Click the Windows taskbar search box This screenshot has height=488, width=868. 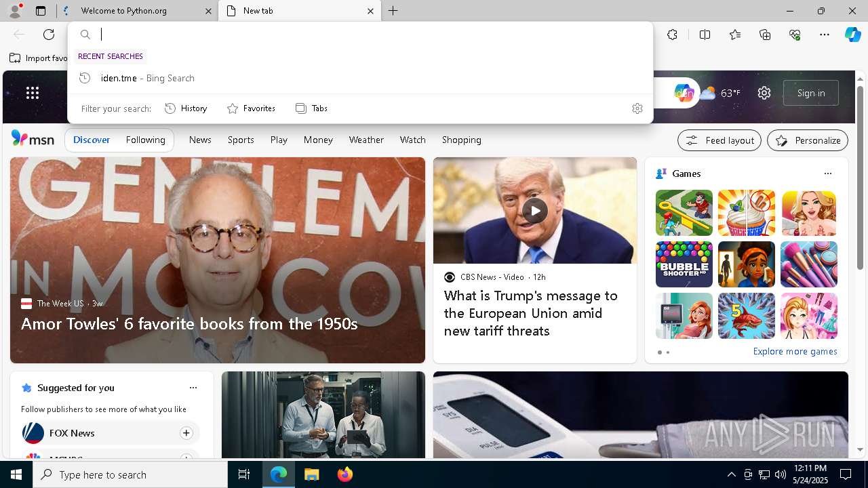click(x=130, y=474)
